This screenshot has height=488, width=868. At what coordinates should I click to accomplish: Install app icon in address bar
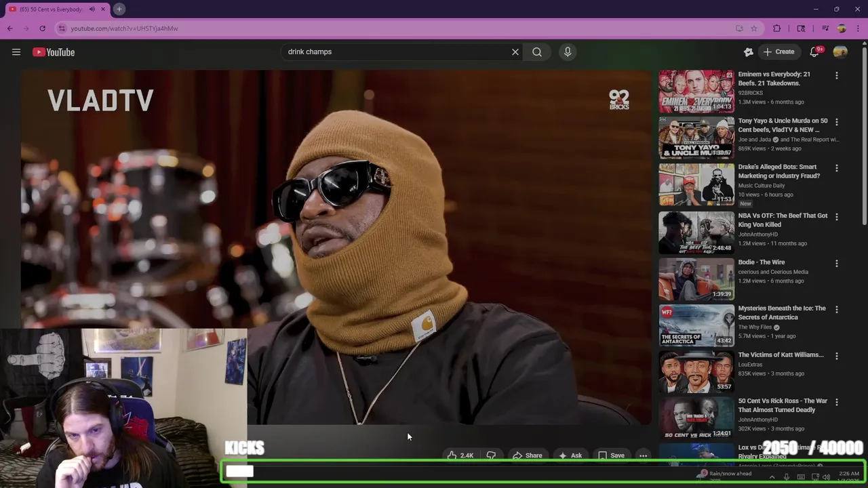click(x=739, y=28)
